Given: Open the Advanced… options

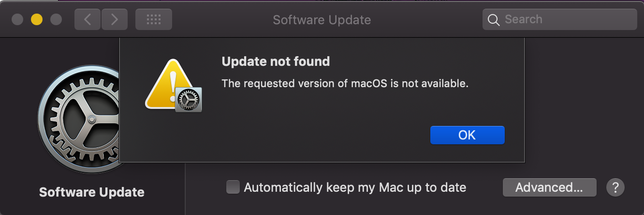Looking at the screenshot, I should coord(549,187).
